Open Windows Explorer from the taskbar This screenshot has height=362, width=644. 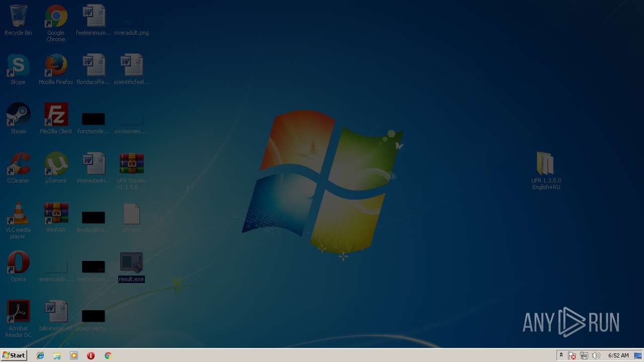(x=57, y=355)
